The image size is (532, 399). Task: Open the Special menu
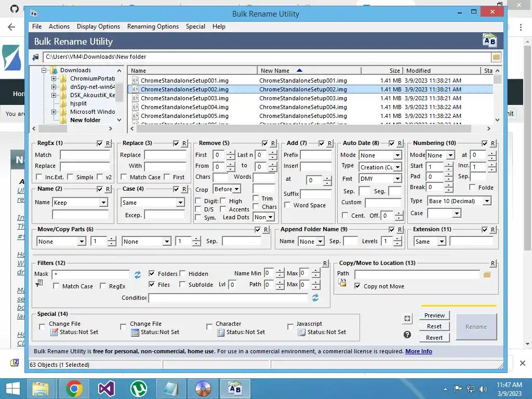click(x=195, y=26)
